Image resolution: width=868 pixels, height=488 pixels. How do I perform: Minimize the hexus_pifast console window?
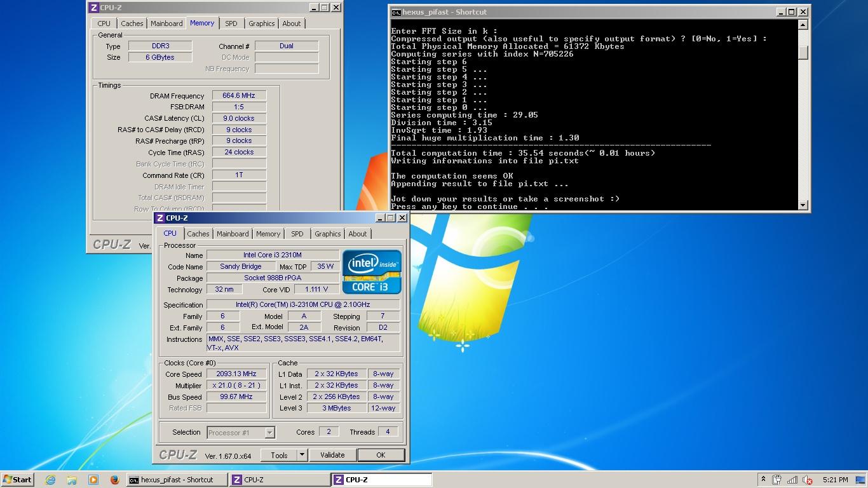coord(781,12)
